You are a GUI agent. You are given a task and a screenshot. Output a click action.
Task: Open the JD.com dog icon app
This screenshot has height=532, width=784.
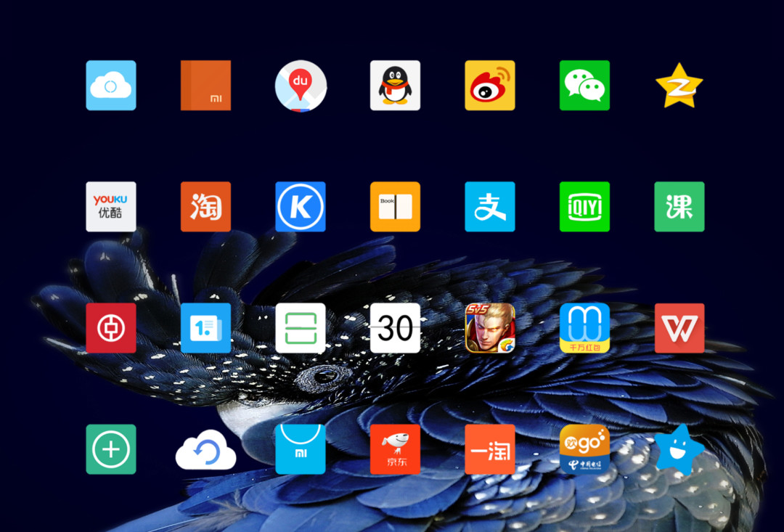[395, 449]
